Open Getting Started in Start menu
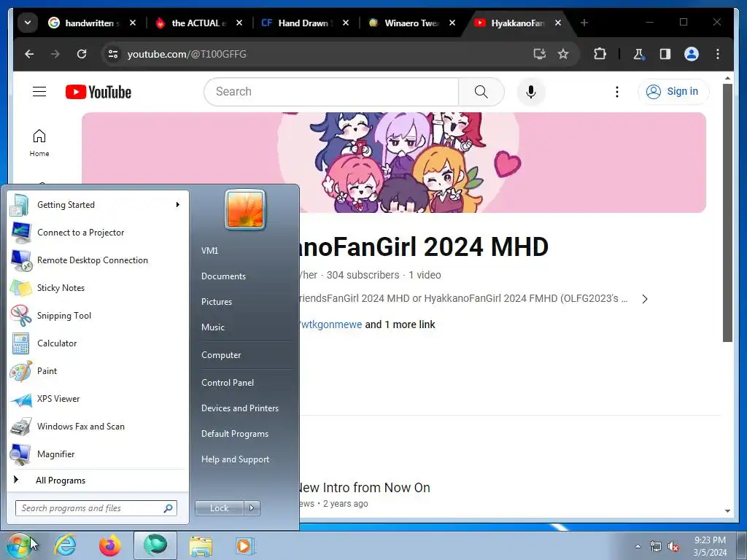This screenshot has width=747, height=560. pyautogui.click(x=97, y=205)
